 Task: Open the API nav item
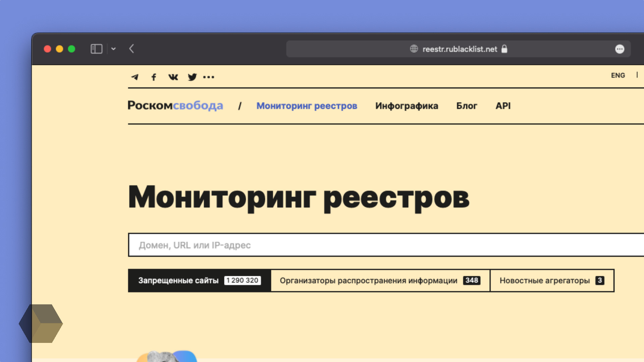(x=503, y=106)
